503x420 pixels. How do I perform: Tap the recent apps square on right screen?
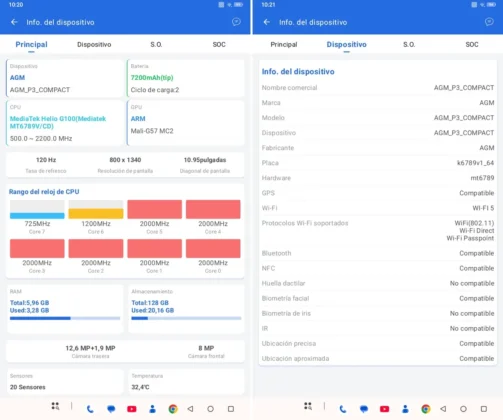tap(484, 409)
